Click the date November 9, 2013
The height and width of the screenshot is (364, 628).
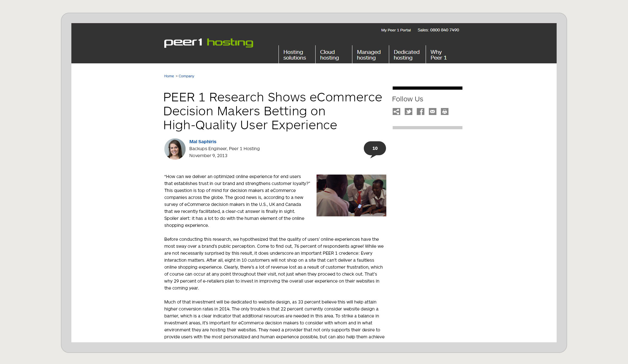(208, 156)
